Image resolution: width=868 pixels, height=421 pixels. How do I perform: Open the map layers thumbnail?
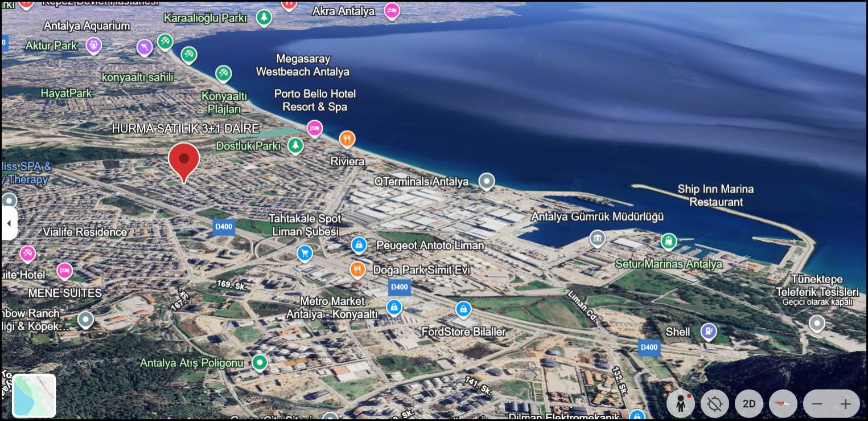coord(34,395)
